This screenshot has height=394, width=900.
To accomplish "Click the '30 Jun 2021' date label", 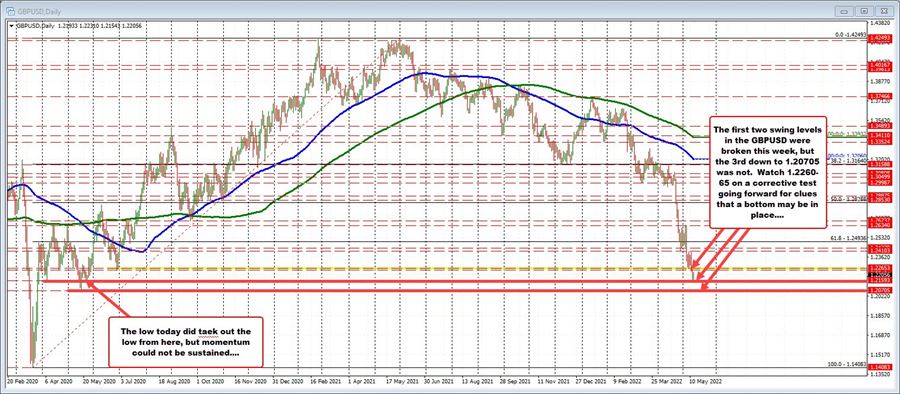I will tap(439, 380).
